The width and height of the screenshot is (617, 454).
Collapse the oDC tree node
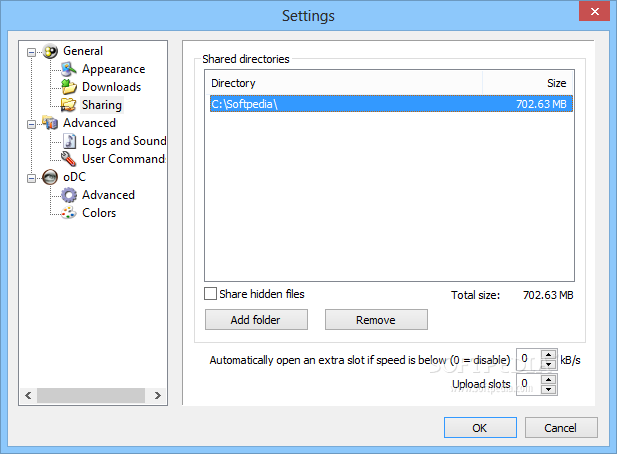[31, 178]
